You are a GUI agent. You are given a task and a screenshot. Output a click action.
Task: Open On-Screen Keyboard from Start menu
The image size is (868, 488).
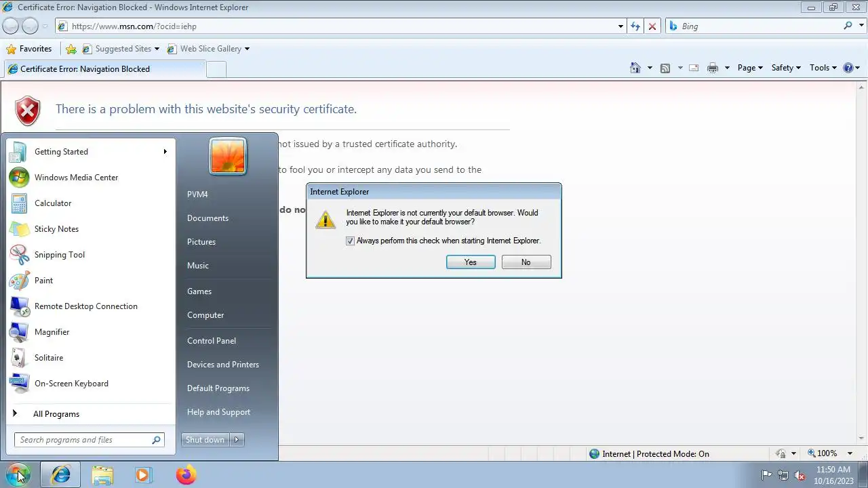[90, 384]
